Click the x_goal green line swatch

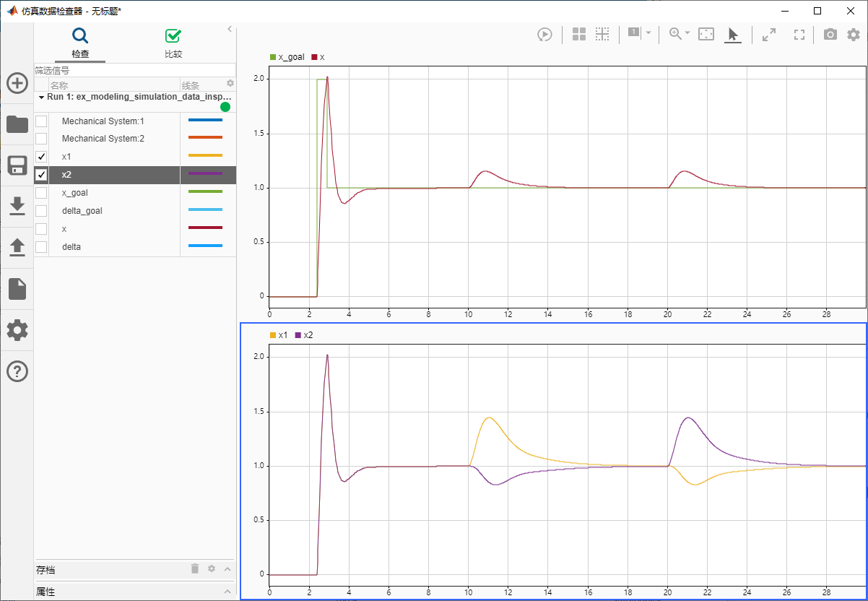coord(205,191)
